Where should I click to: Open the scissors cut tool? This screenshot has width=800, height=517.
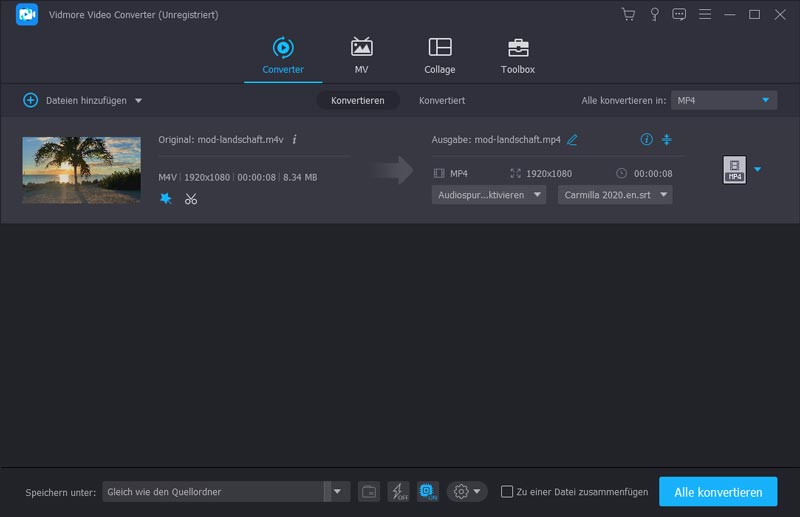191,199
